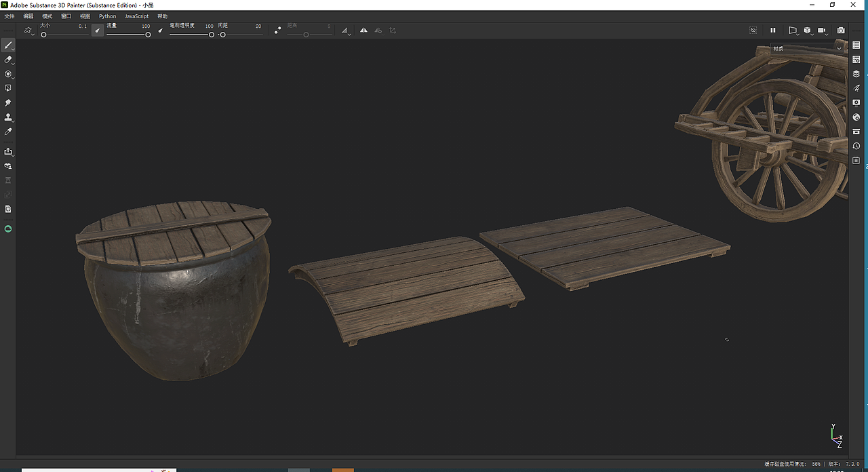This screenshot has width=868, height=472.
Task: Click the bake mesh maps icon
Action: point(8,165)
